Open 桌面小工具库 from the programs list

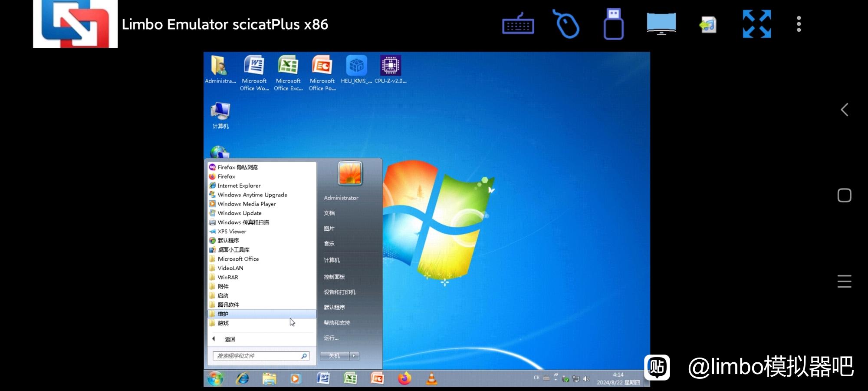point(262,249)
